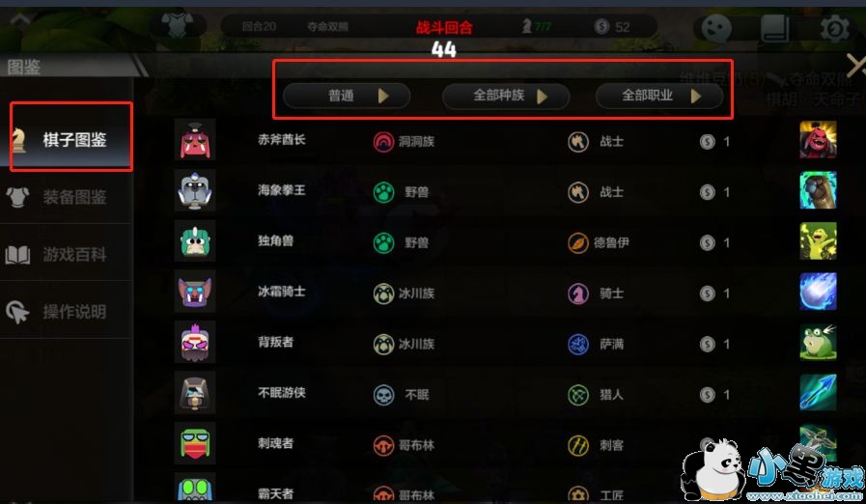Click the armor icon in top bar
This screenshot has height=504, width=866.
[x=178, y=25]
